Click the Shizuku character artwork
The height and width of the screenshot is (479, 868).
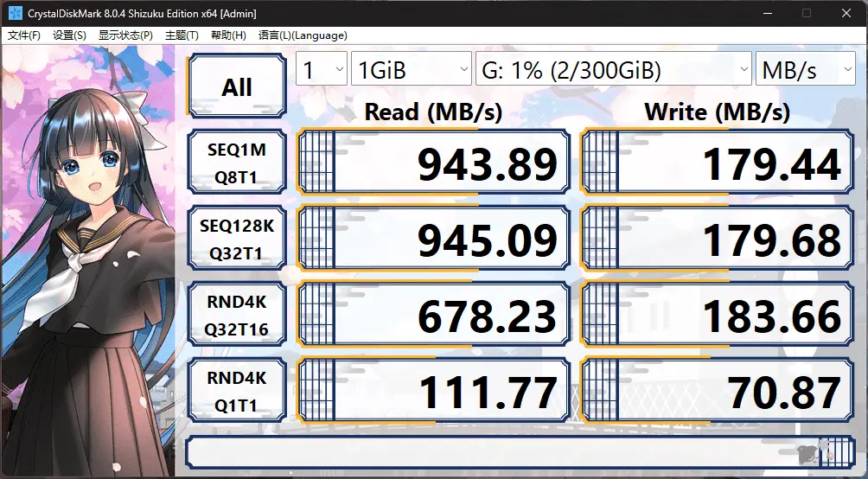86,259
